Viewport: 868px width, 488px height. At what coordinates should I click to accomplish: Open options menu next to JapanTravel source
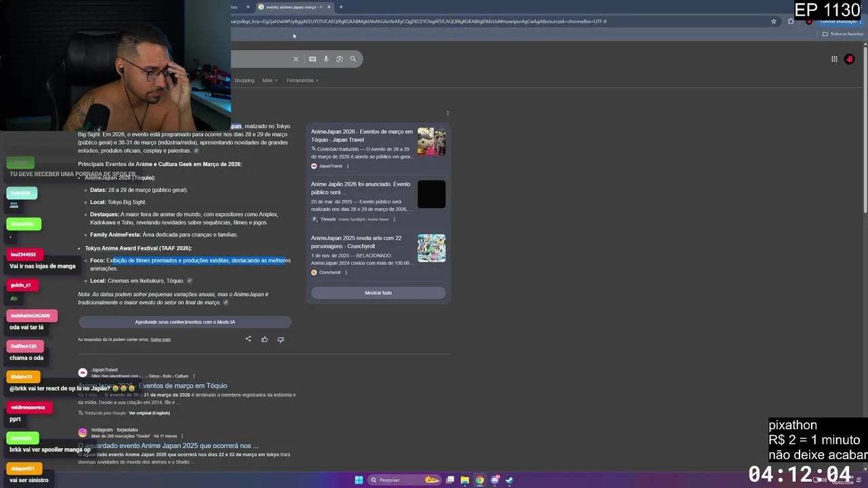click(x=348, y=166)
